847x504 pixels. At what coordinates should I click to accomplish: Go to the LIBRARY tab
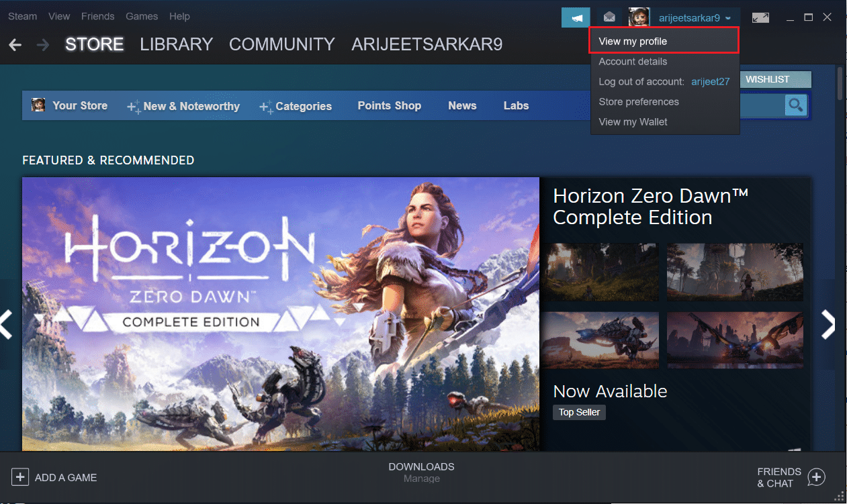point(176,44)
